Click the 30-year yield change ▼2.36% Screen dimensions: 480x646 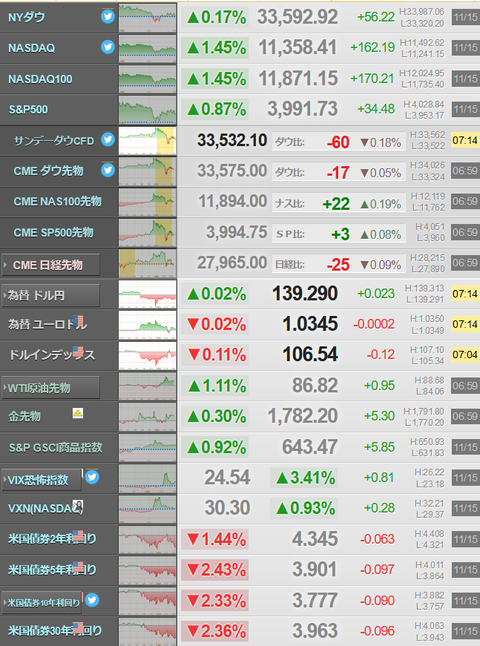(217, 631)
